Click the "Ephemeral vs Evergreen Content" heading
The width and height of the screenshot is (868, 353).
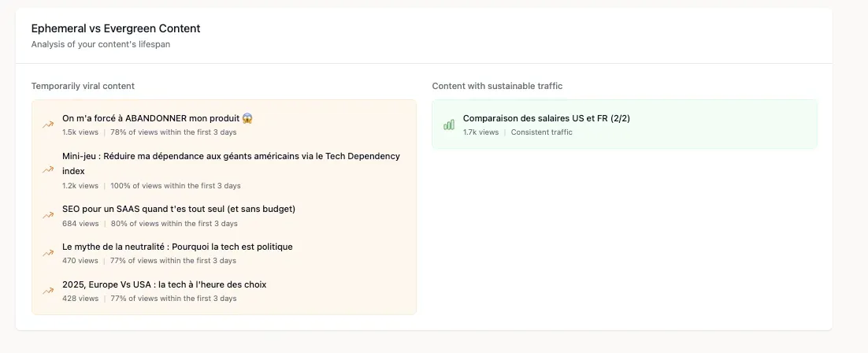[116, 28]
